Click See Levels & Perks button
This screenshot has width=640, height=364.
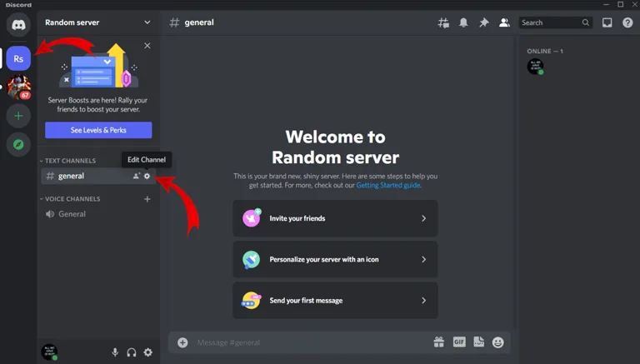98,130
